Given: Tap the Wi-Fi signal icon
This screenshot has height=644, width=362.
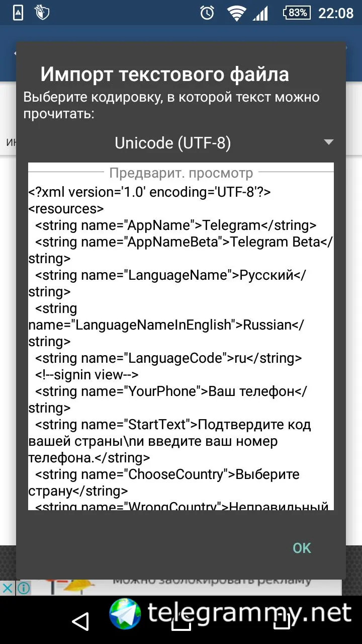Looking at the screenshot, I should click(x=236, y=13).
